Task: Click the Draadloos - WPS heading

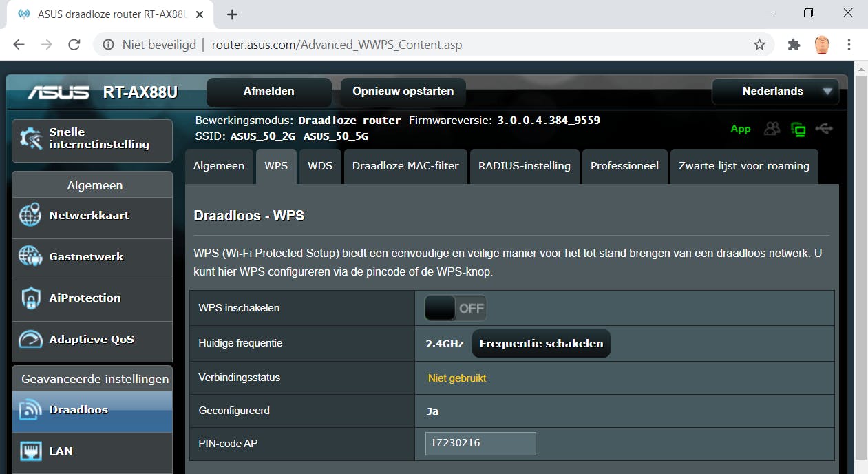Action: (x=249, y=216)
